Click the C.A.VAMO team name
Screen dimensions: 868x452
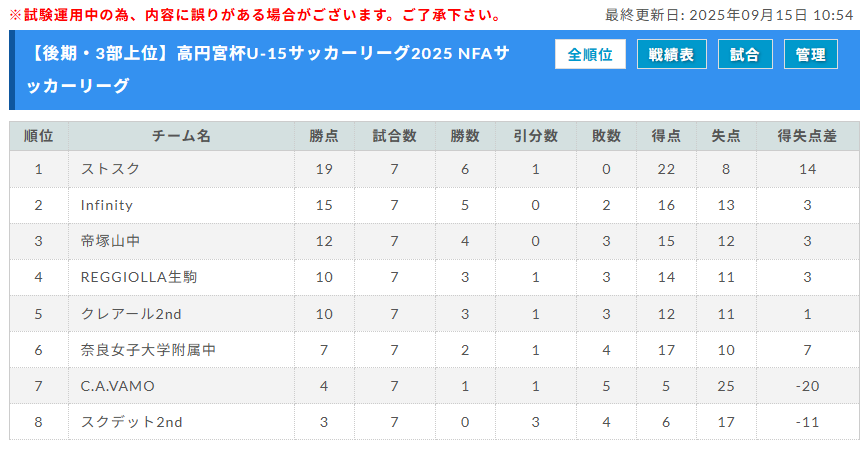click(x=118, y=386)
